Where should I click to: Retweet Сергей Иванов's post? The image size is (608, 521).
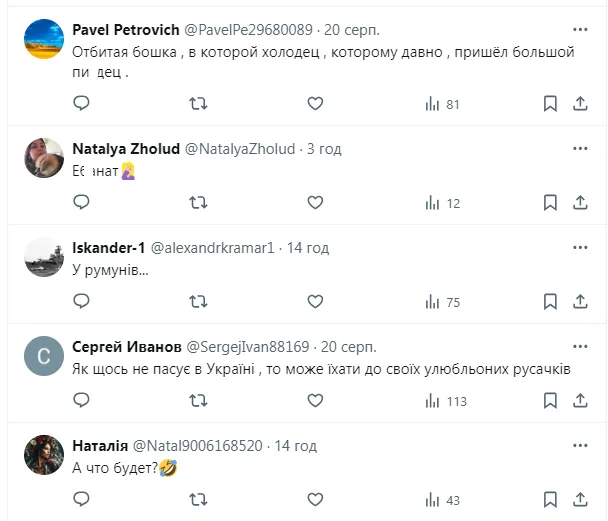[198, 400]
